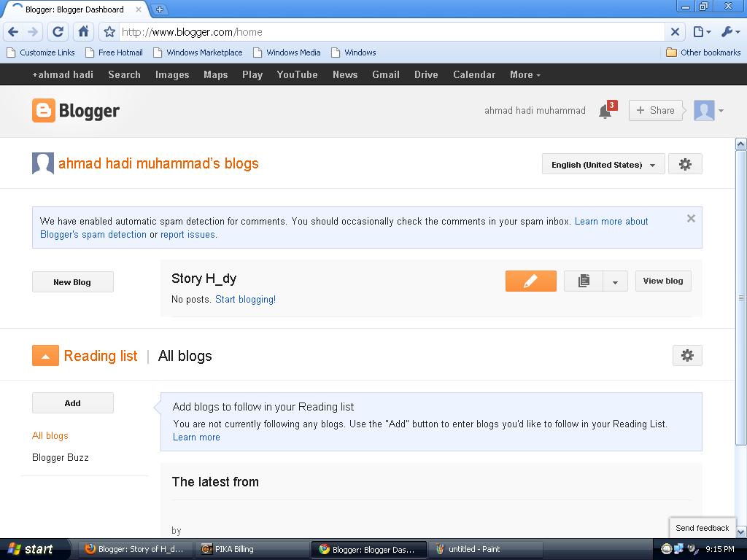
Task: Open Calendar in Google bar
Action: click(474, 75)
